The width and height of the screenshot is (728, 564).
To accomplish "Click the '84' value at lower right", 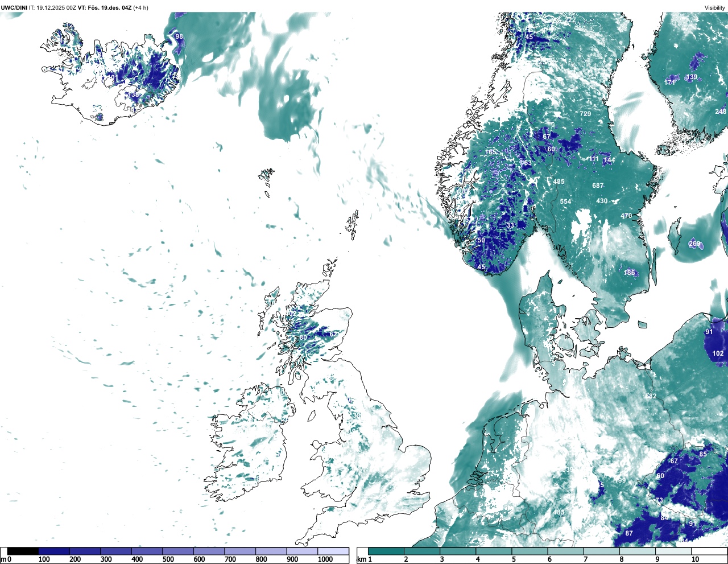I will tap(664, 518).
